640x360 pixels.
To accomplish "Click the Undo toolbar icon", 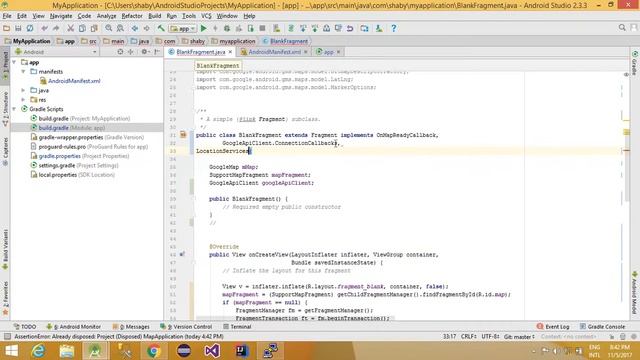I will tap(44, 28).
